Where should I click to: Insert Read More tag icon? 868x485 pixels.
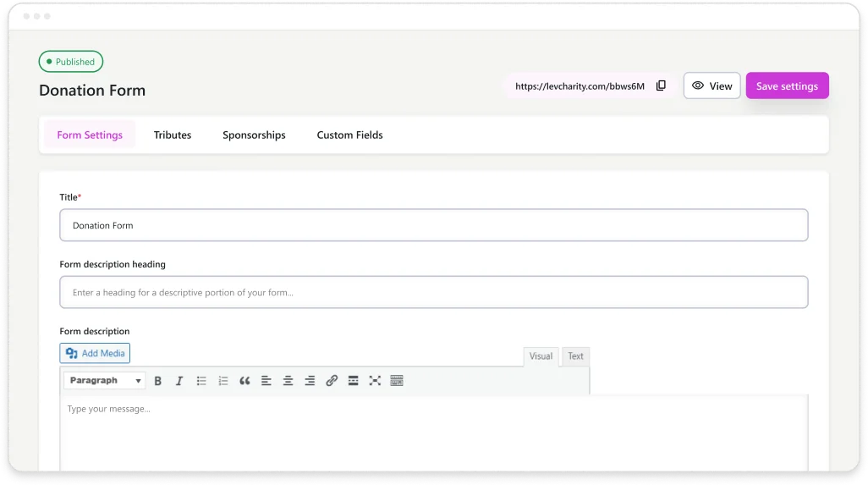[353, 381]
